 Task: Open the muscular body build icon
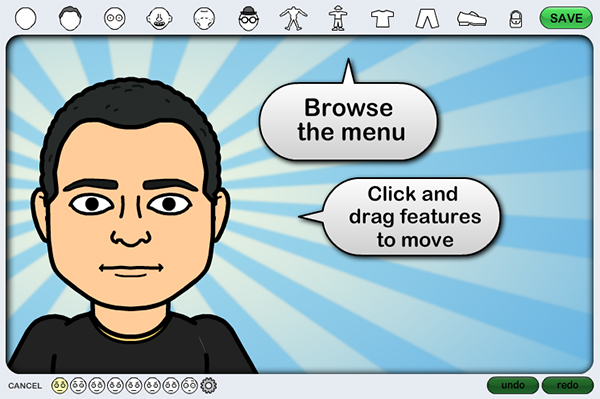(x=293, y=18)
